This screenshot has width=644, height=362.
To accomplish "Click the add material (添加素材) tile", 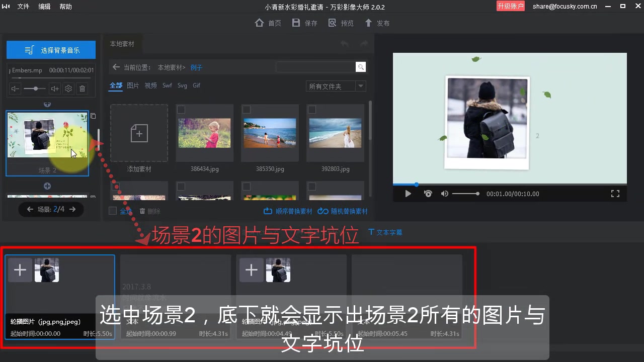I will point(139,133).
